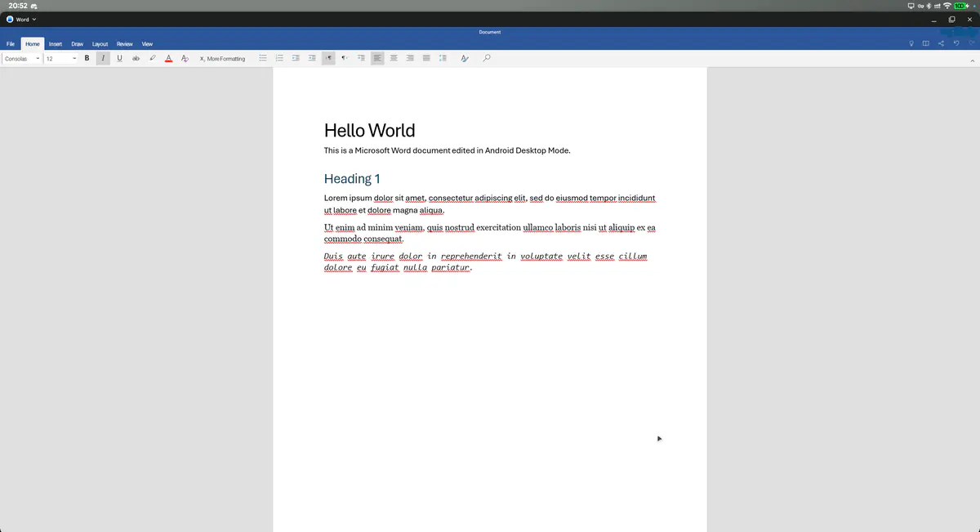Open More Formatting options

[x=222, y=59]
